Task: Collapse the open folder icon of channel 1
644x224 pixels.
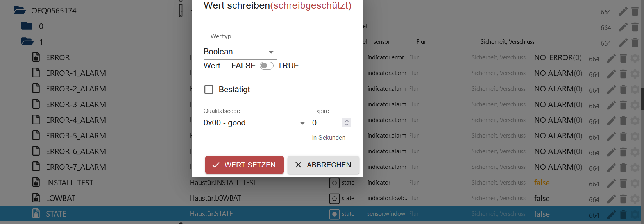Action: [x=27, y=41]
